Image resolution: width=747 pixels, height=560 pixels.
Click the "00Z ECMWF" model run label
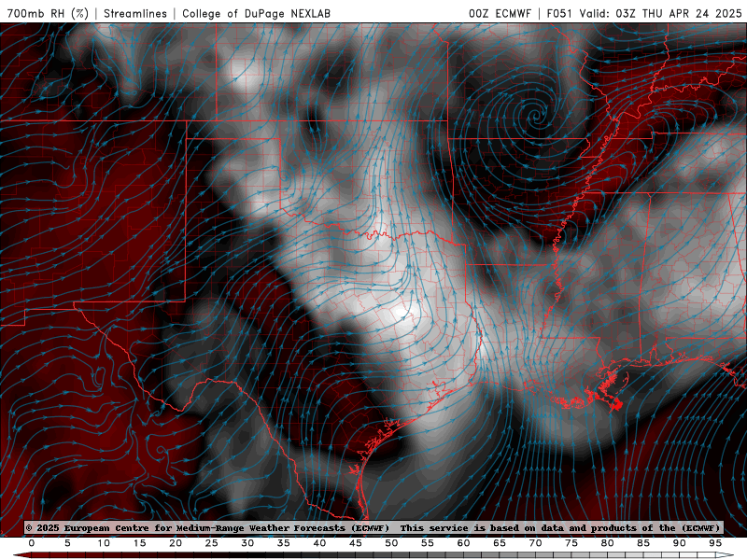pyautogui.click(x=500, y=13)
